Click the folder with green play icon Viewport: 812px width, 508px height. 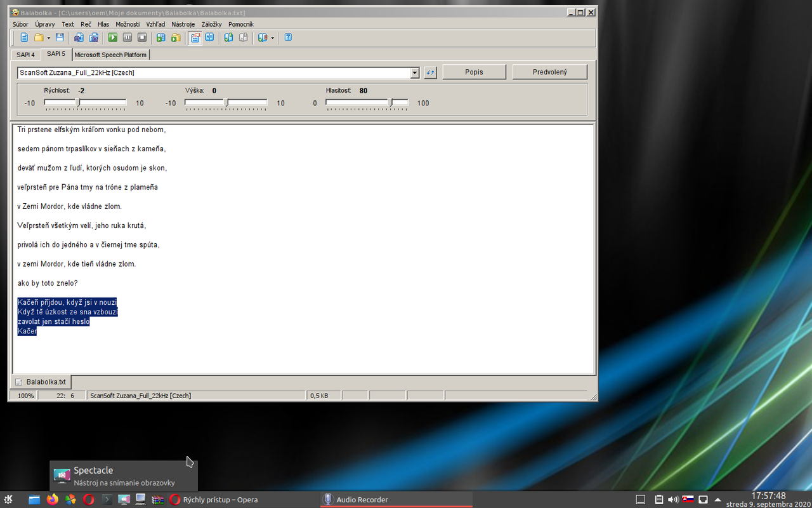[176, 37]
